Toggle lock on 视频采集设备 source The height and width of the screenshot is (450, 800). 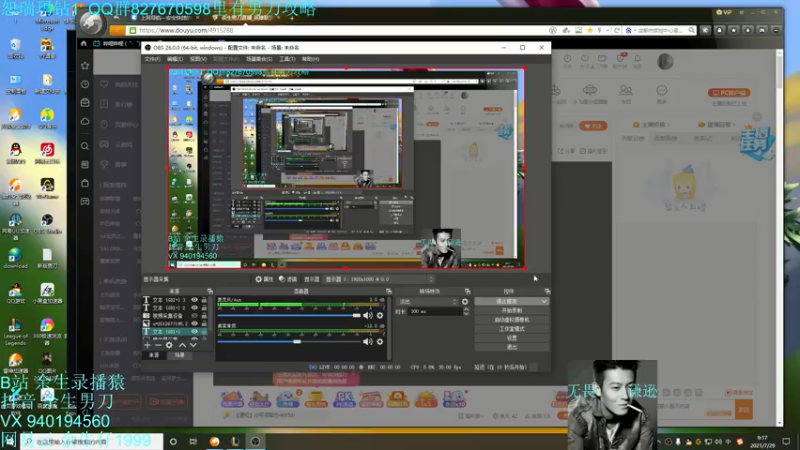coord(204,316)
